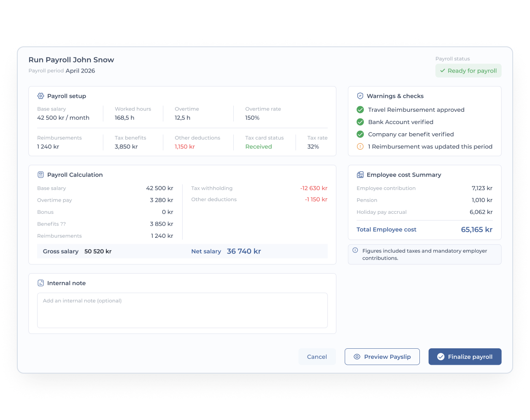The width and height of the screenshot is (530, 420).
Task: Finalize payroll for John Snow
Action: click(x=465, y=357)
